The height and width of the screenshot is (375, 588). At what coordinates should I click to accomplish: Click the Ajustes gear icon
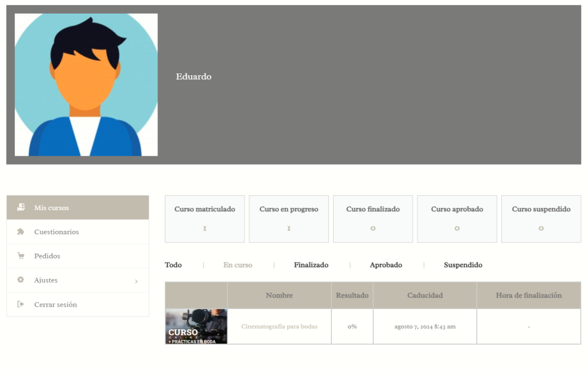click(20, 280)
